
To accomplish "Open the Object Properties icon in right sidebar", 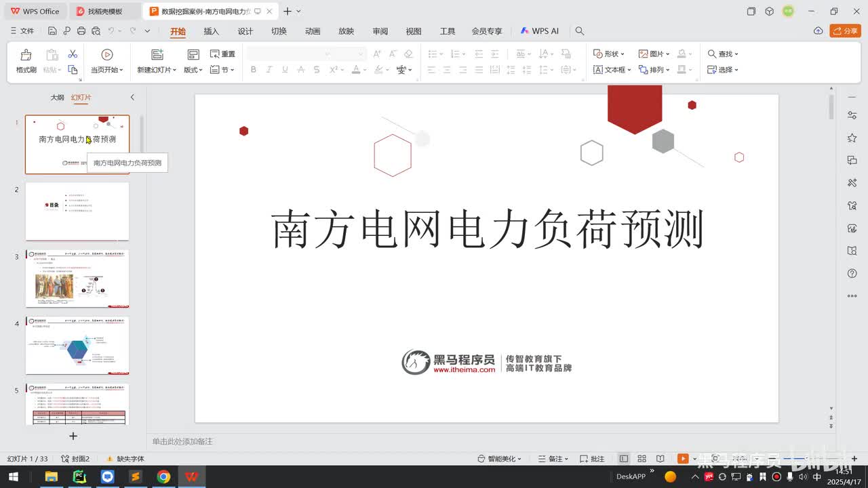I will [x=852, y=116].
